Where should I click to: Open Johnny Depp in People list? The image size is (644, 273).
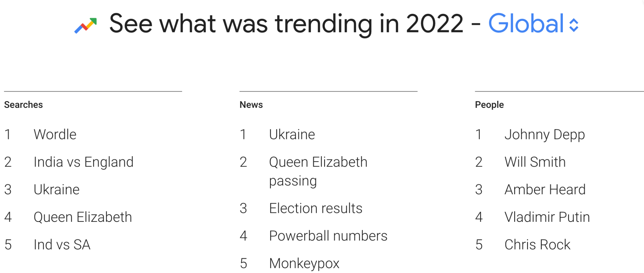coord(545,135)
